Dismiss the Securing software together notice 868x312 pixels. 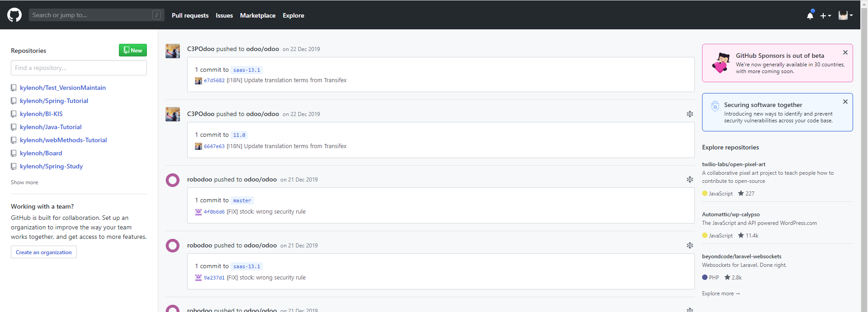[845, 102]
